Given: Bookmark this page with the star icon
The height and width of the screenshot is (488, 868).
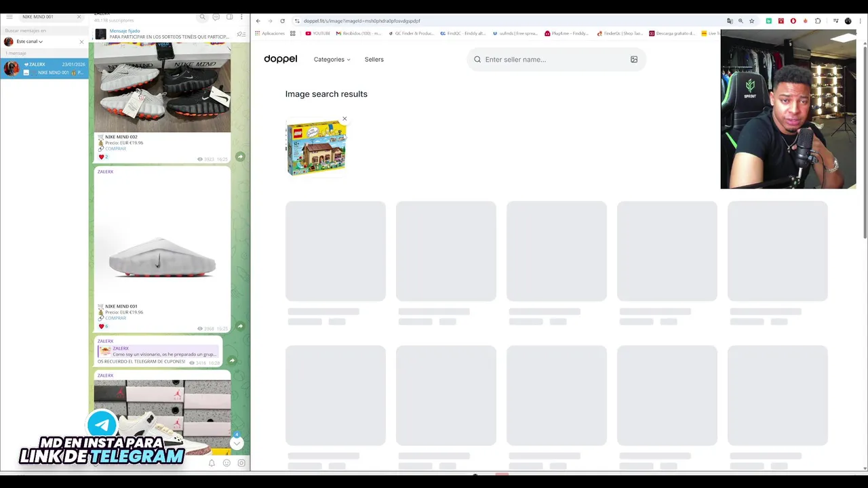Looking at the screenshot, I should (x=751, y=21).
